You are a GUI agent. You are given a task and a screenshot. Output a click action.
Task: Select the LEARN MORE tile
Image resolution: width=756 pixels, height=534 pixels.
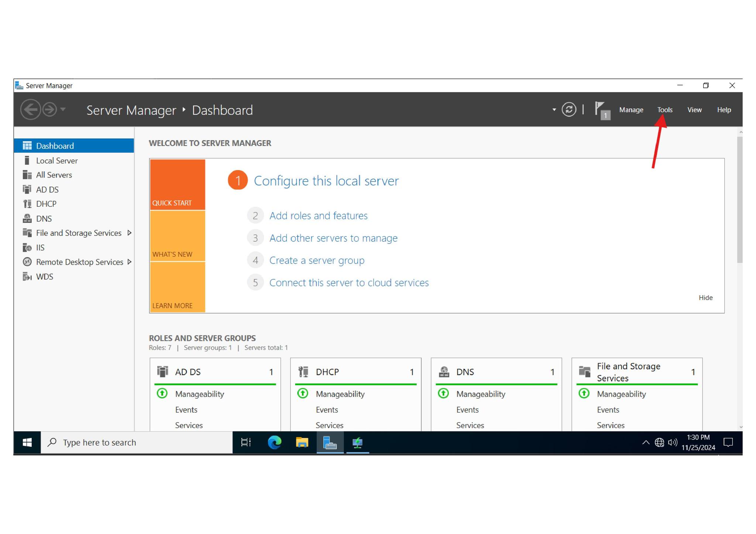pyautogui.click(x=178, y=287)
